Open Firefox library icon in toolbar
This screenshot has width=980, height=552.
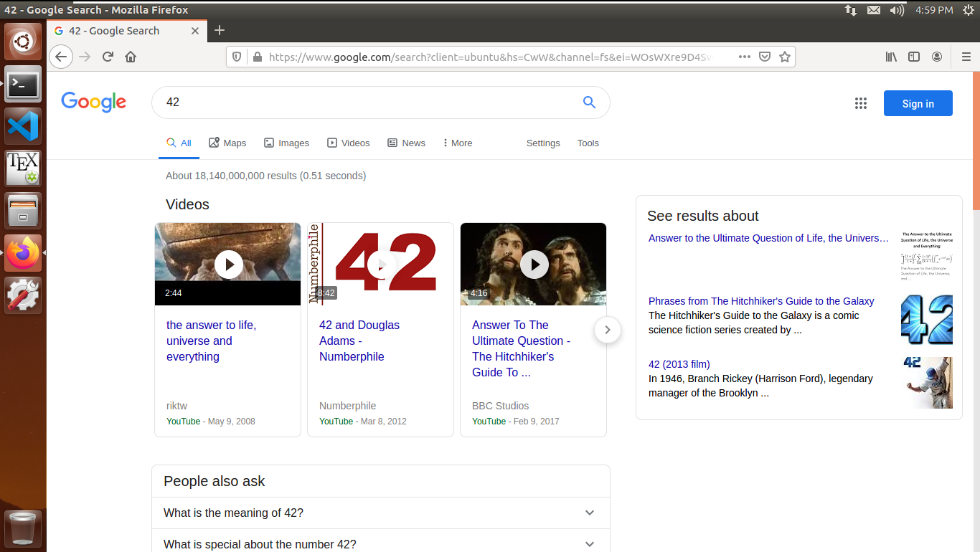891,57
